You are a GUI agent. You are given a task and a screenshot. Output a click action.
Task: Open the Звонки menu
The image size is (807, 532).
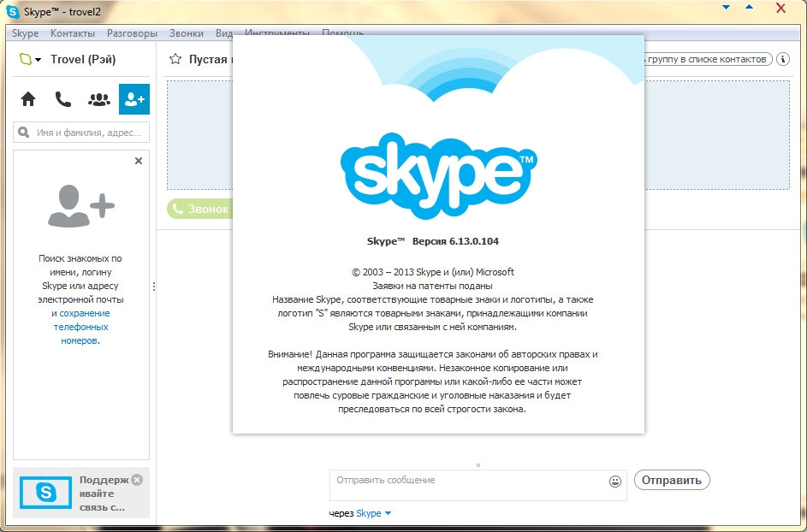point(187,33)
